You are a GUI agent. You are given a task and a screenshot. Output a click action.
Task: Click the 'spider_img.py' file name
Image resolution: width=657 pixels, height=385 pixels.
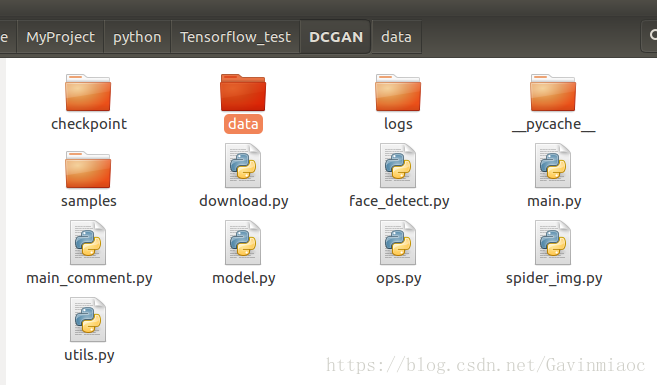pyautogui.click(x=554, y=278)
